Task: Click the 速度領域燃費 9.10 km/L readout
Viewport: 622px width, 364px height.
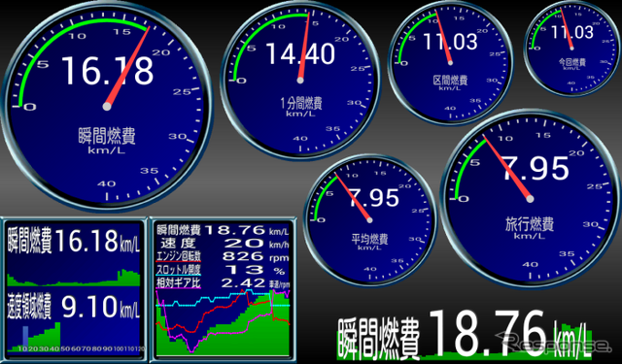Action: coord(74,307)
